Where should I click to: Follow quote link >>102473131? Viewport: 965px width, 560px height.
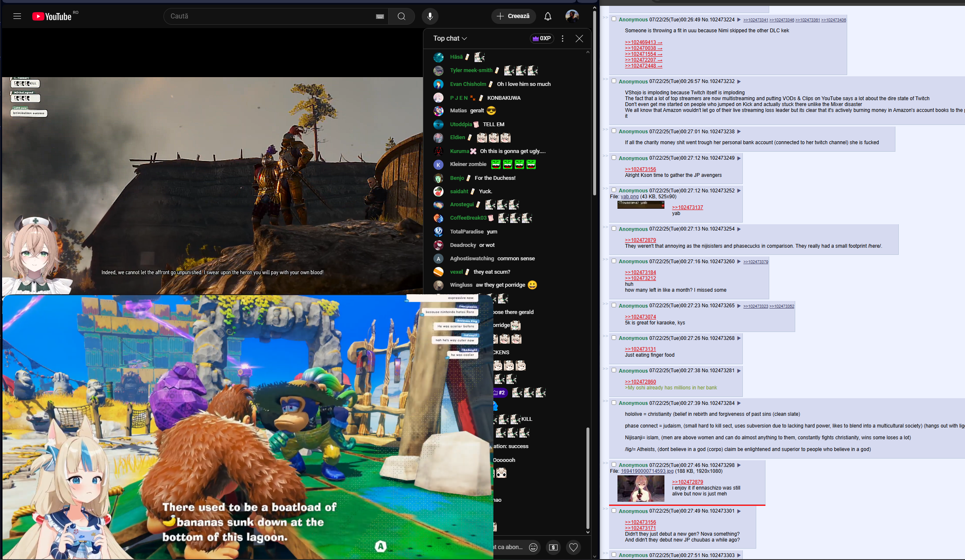pos(641,349)
